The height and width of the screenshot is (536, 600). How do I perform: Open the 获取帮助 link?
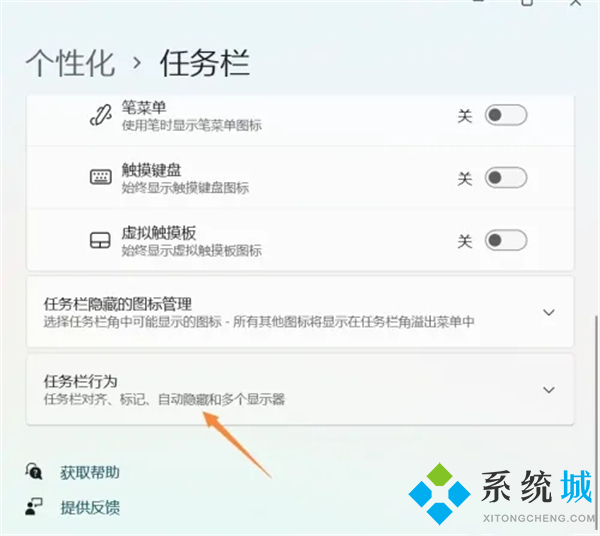click(x=90, y=472)
